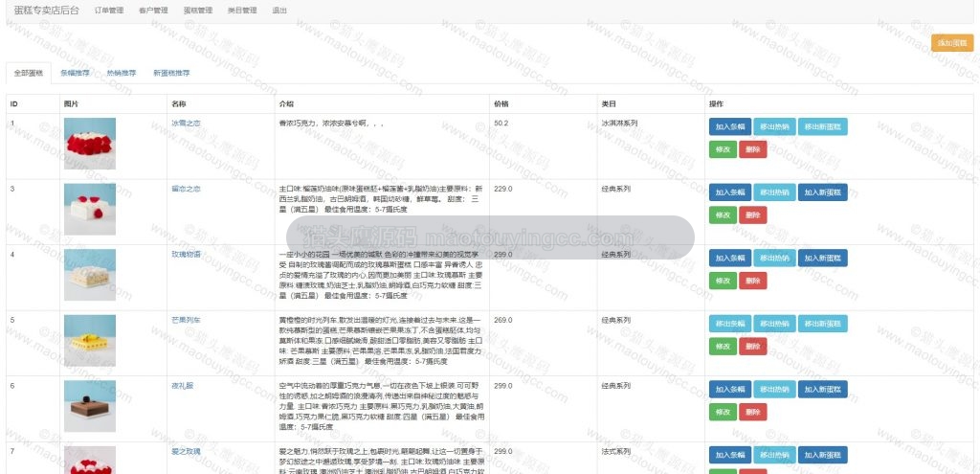The height and width of the screenshot is (474, 980).
Task: Open the 爱之玫瑰 cake name link
Action: tap(186, 451)
